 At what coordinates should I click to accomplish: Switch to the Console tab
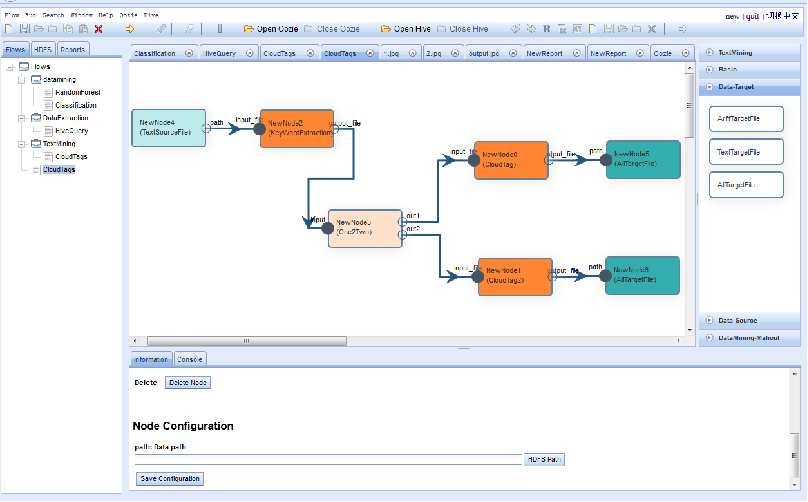click(190, 359)
